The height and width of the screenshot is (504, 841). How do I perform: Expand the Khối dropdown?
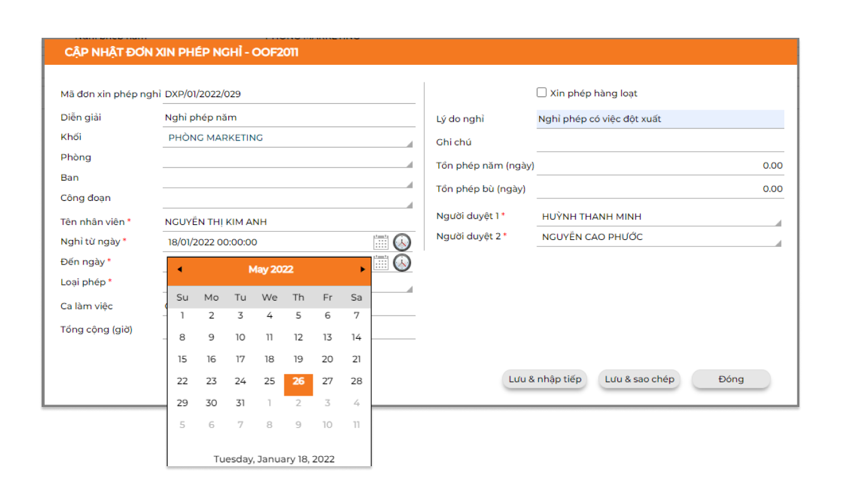pyautogui.click(x=409, y=144)
